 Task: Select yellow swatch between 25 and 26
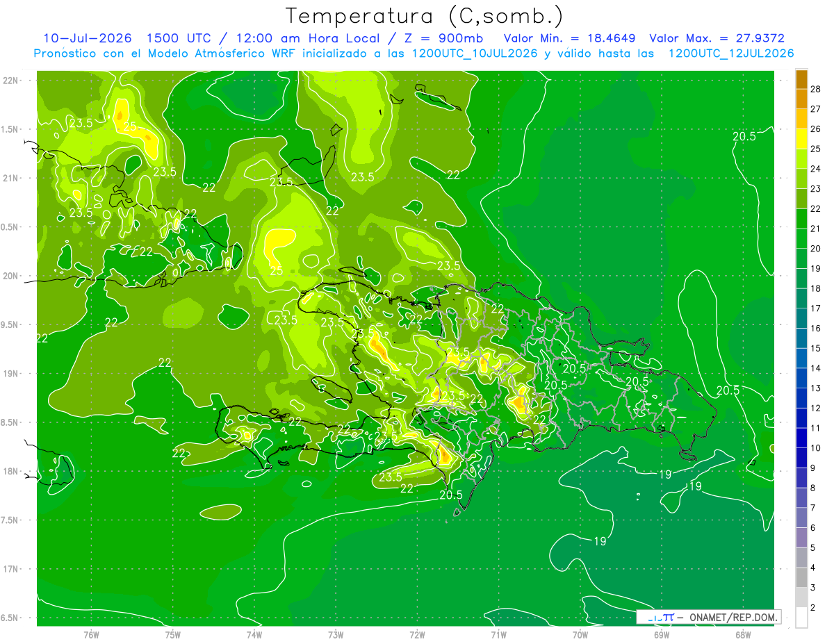pyautogui.click(x=801, y=139)
